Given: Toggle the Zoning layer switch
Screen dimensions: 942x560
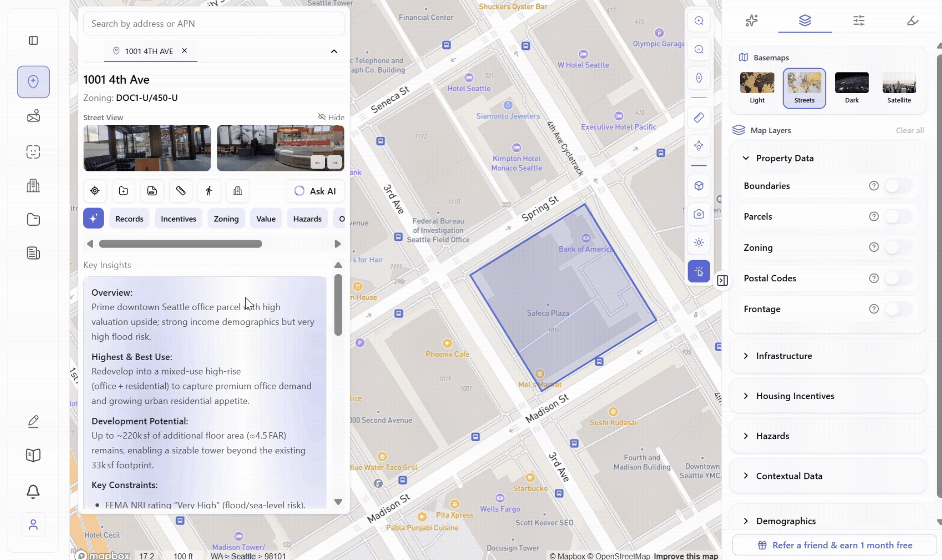Looking at the screenshot, I should 898,247.
